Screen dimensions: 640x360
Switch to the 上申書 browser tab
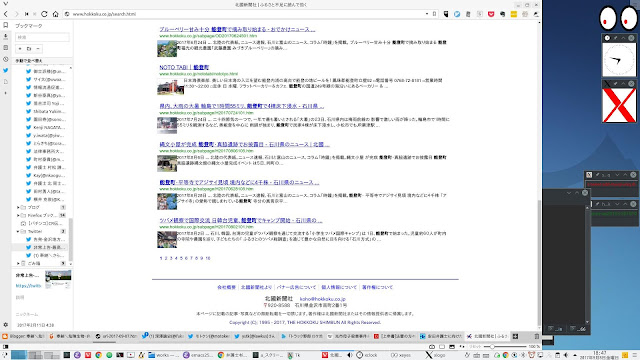395,336
